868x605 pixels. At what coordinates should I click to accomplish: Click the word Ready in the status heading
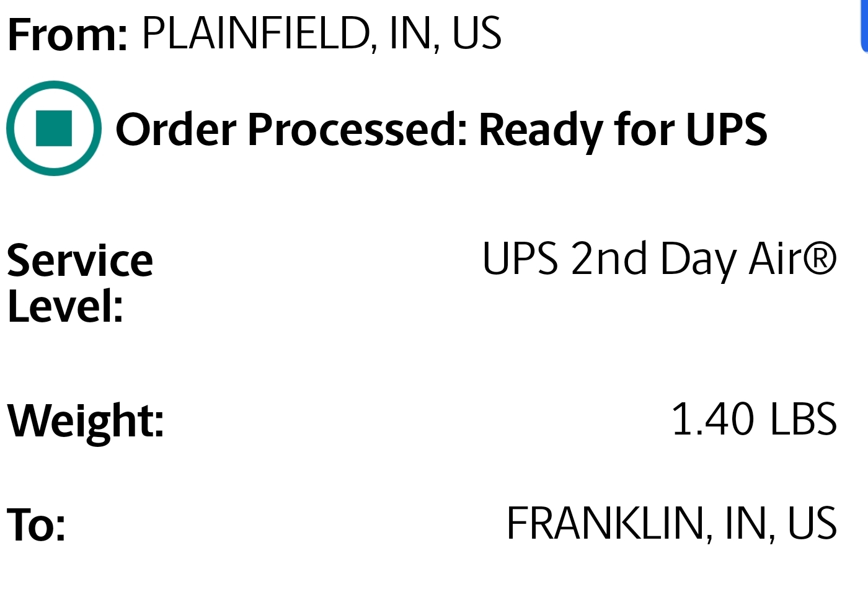pos(541,130)
